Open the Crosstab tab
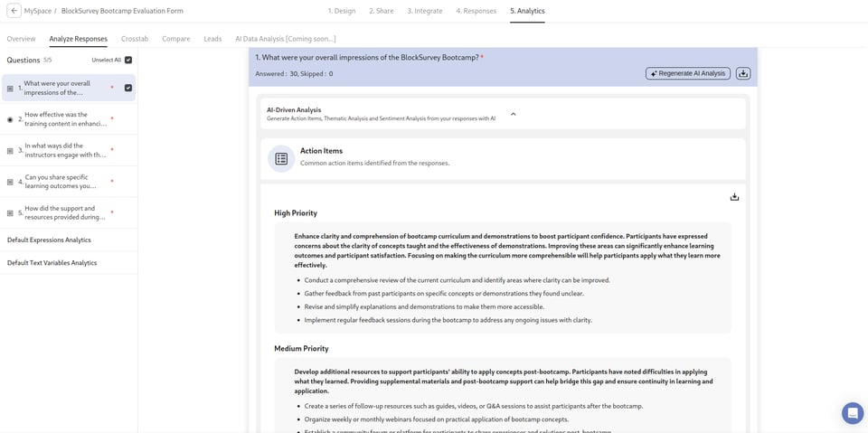This screenshot has width=868, height=433. pyautogui.click(x=135, y=39)
